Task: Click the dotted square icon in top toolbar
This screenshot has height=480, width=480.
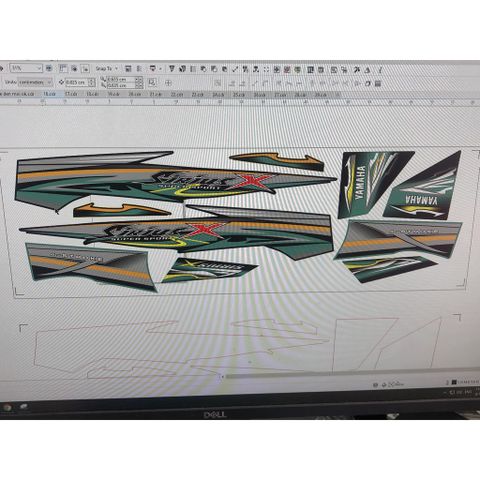Action: (x=266, y=70)
